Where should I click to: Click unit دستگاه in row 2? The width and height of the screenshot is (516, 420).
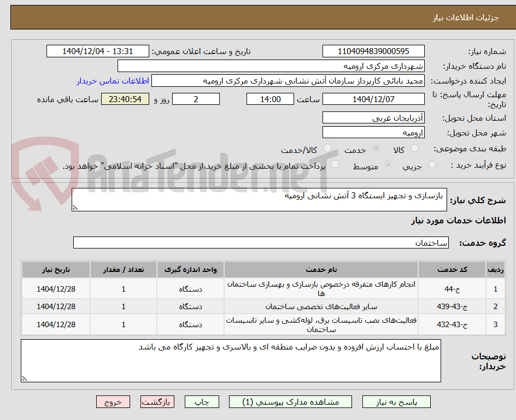190,306
